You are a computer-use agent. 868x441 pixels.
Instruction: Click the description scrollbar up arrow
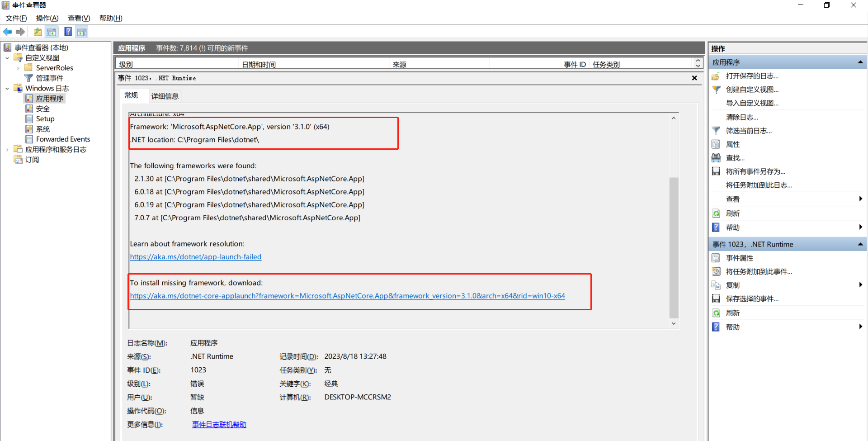pos(674,118)
